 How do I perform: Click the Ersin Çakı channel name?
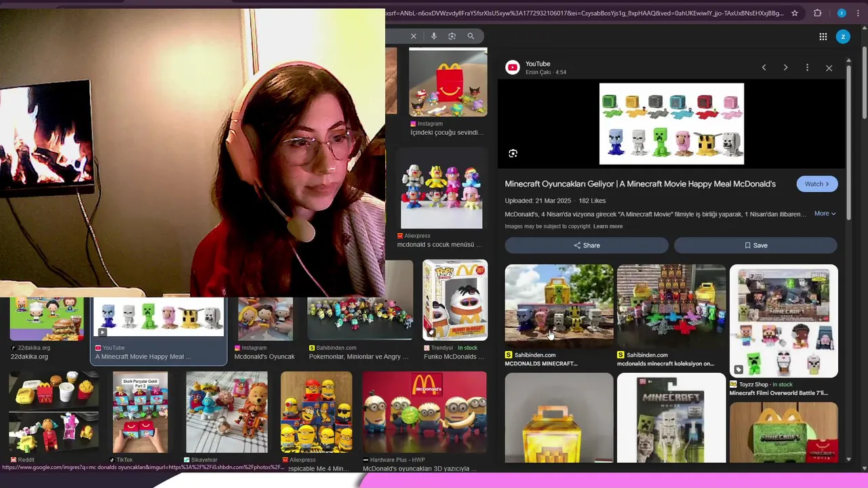pos(538,73)
